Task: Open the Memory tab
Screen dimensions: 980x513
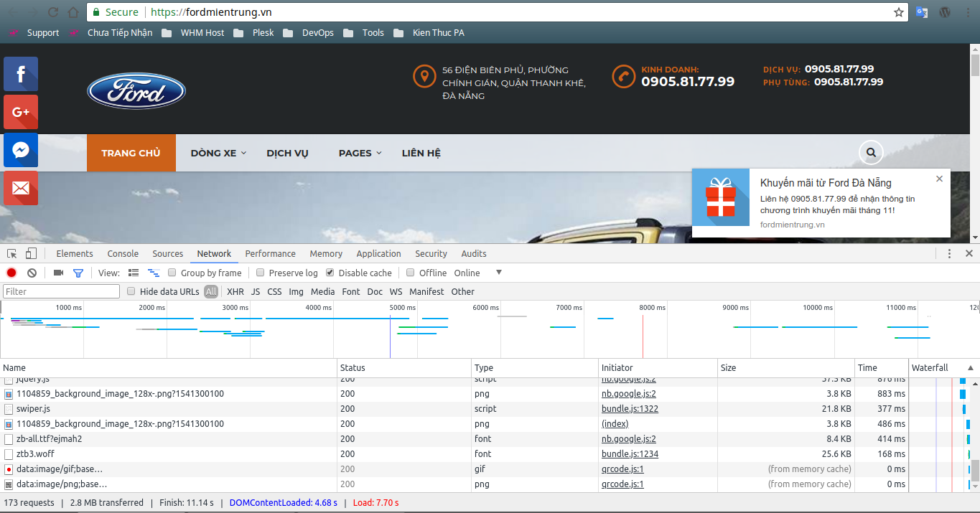Action: pyautogui.click(x=326, y=253)
